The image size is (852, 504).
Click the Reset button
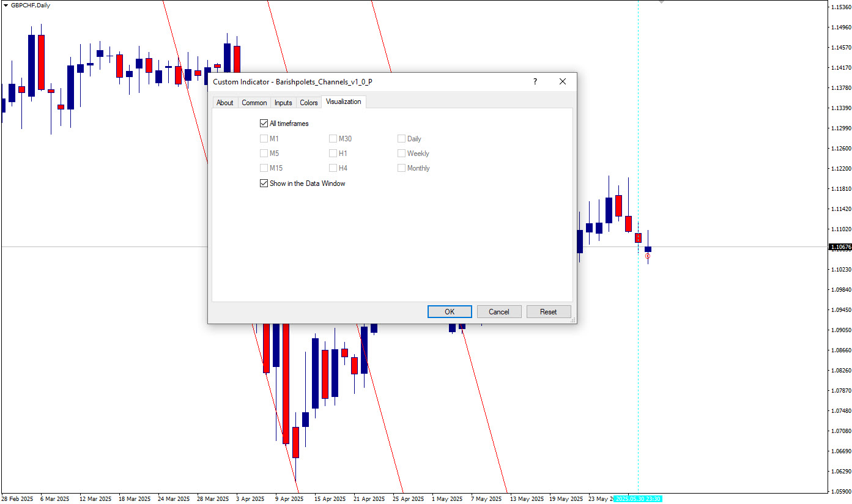click(x=549, y=312)
